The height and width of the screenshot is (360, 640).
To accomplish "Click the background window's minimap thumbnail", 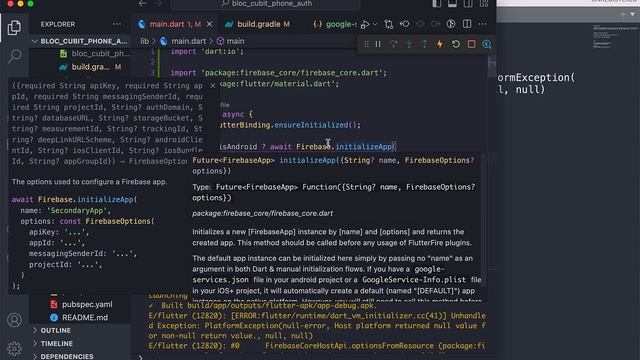I will (x=614, y=37).
